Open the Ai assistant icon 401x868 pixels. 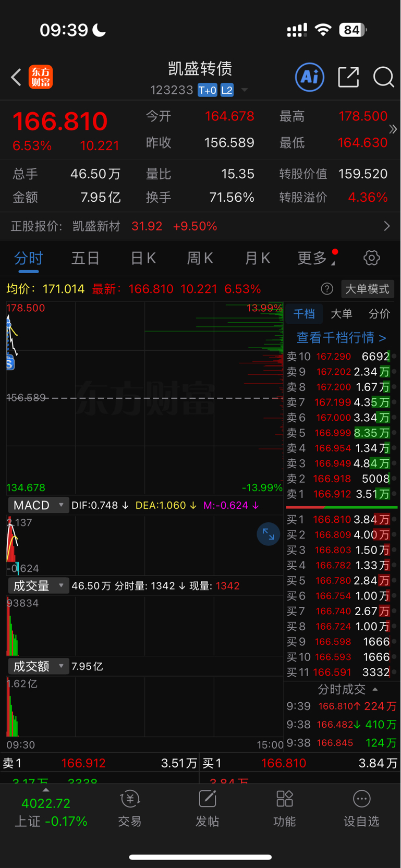click(310, 77)
